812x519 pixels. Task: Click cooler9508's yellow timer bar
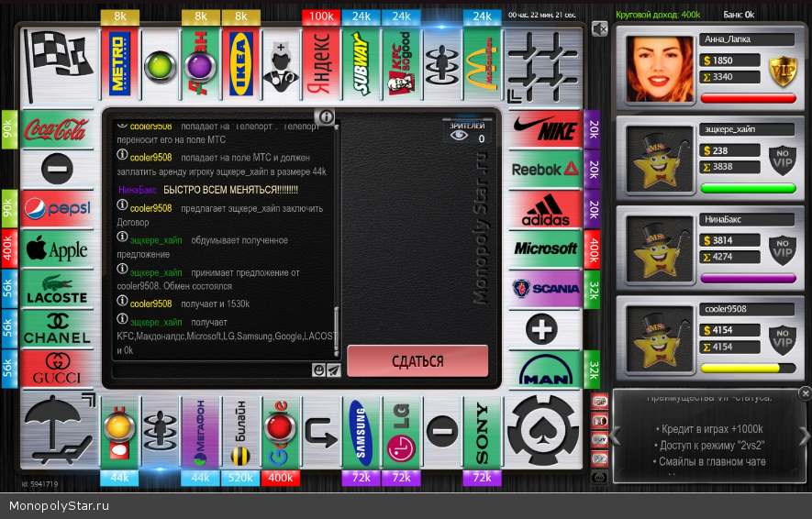749,368
